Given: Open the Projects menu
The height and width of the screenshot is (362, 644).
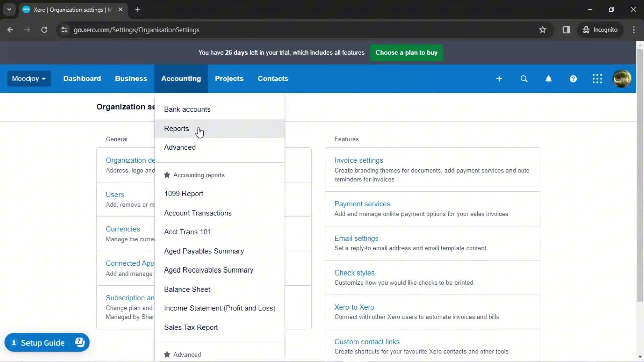Looking at the screenshot, I should coord(229,79).
